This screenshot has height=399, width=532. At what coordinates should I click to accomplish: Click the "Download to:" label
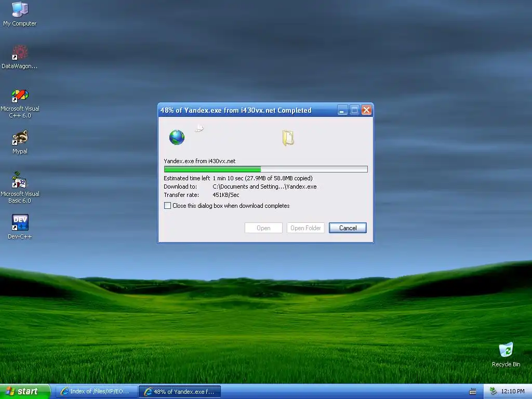click(180, 187)
